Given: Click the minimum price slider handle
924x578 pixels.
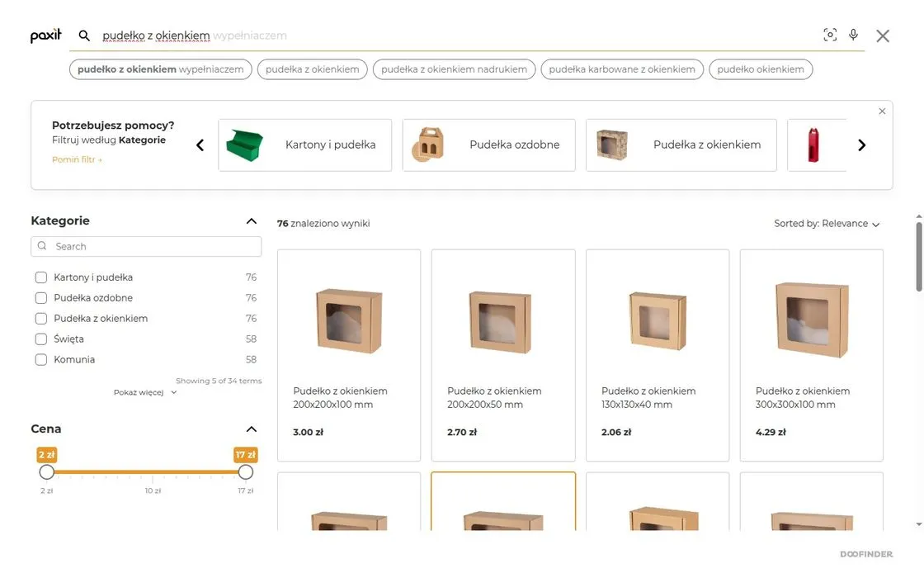Looking at the screenshot, I should click(x=46, y=471).
